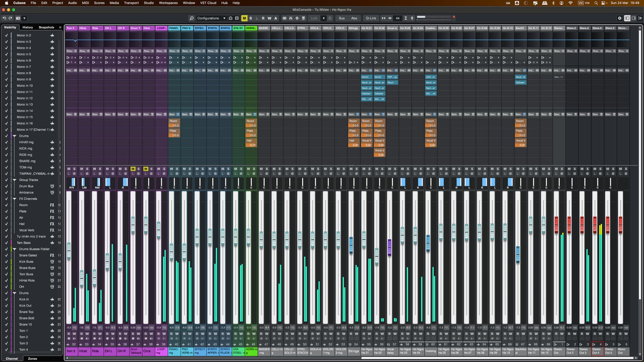Click the channel search magnifier icon
Image resolution: width=644 pixels, height=362 pixels.
coord(192,18)
